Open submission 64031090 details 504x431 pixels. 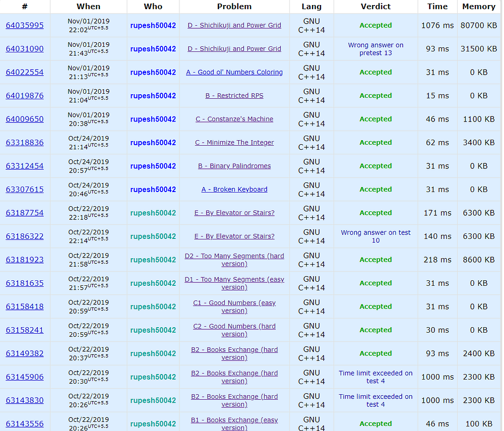tap(25, 49)
